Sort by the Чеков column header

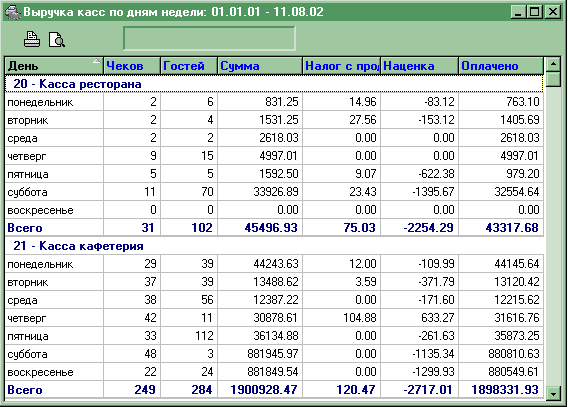click(x=132, y=66)
